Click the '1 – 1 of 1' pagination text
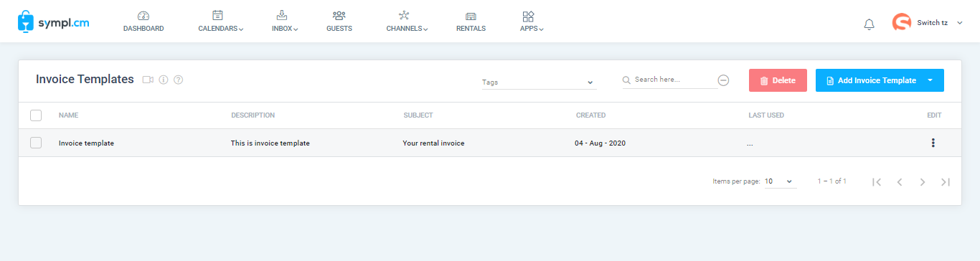Screen dimensions: 980x261 point(832,181)
